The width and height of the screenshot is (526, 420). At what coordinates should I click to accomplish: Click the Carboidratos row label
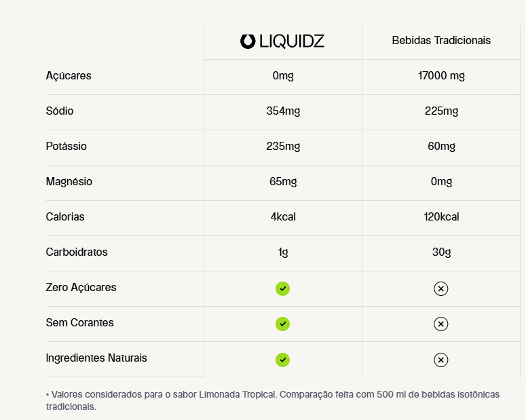(x=77, y=252)
